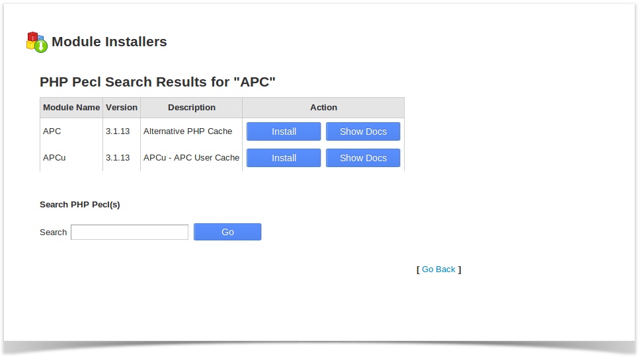
Task: Install the APCu module
Action: tap(284, 158)
